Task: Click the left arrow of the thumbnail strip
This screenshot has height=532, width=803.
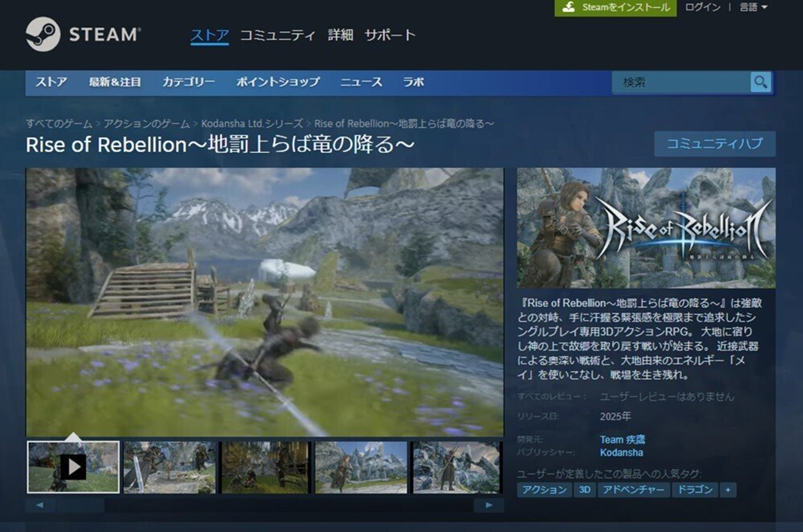Action: (40, 505)
